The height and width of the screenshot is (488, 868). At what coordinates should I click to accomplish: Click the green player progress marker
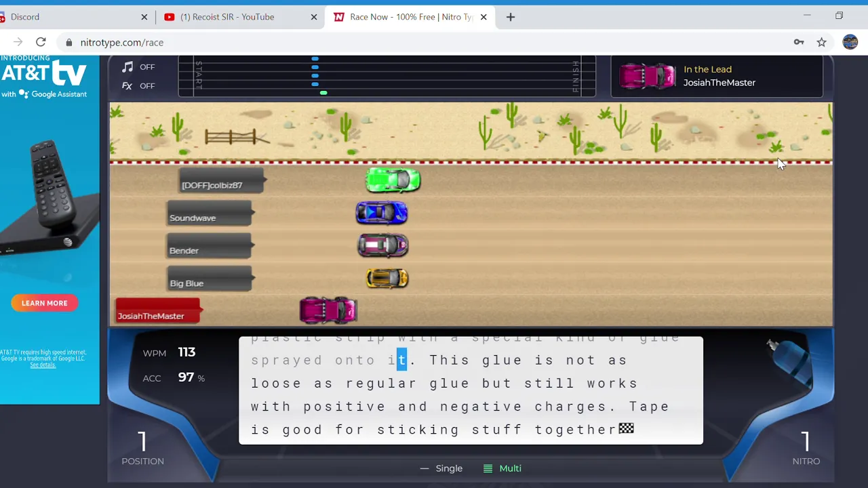(323, 93)
